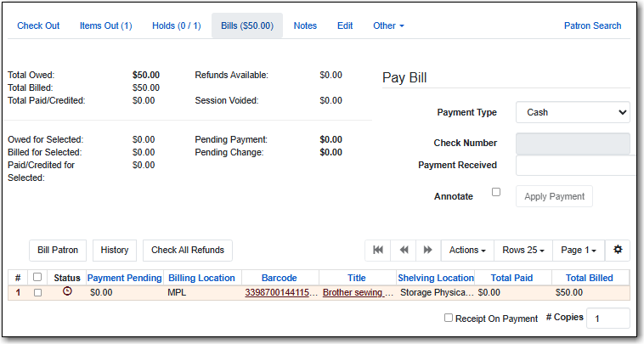Sort by Payment Pending column
The width and height of the screenshot is (644, 344).
click(124, 278)
